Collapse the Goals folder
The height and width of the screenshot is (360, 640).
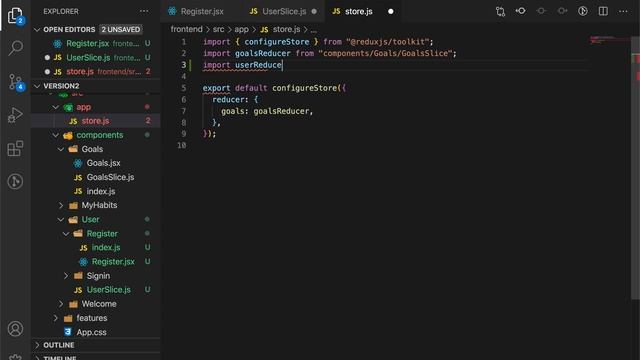pyautogui.click(x=61, y=149)
